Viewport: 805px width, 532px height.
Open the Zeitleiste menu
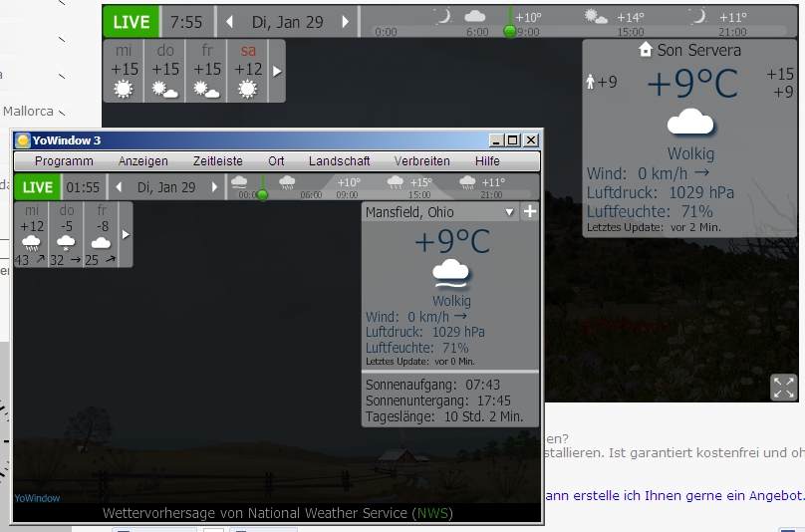[217, 160]
